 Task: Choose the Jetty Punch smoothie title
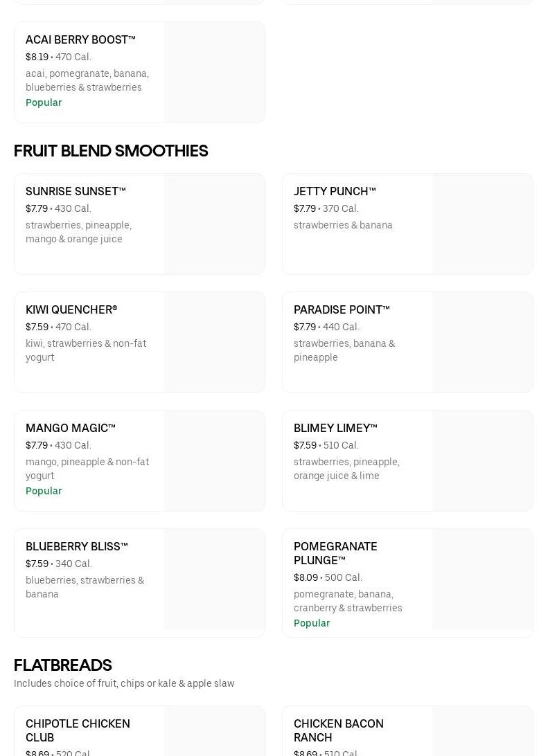[335, 192]
